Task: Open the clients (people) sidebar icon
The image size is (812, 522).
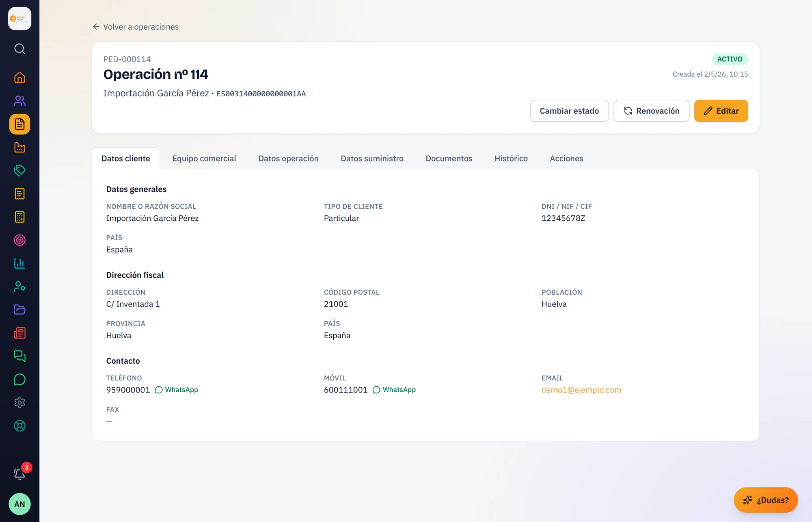Action: pyautogui.click(x=19, y=101)
